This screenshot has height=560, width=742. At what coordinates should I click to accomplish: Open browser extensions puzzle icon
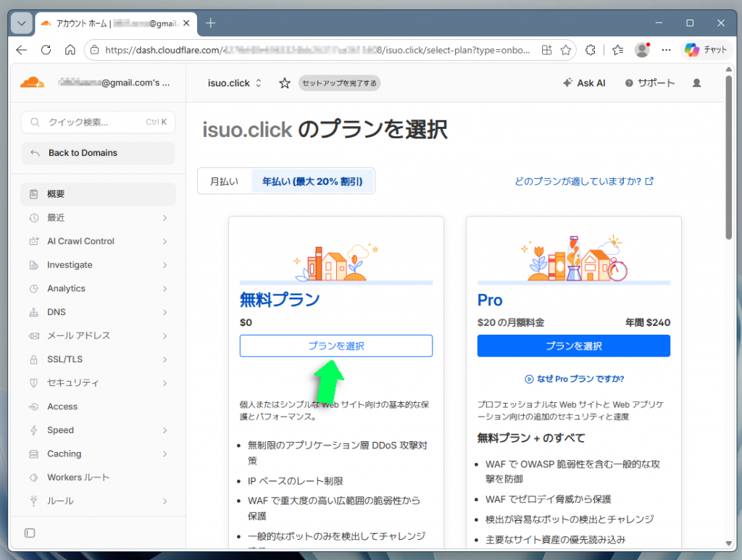click(x=590, y=50)
